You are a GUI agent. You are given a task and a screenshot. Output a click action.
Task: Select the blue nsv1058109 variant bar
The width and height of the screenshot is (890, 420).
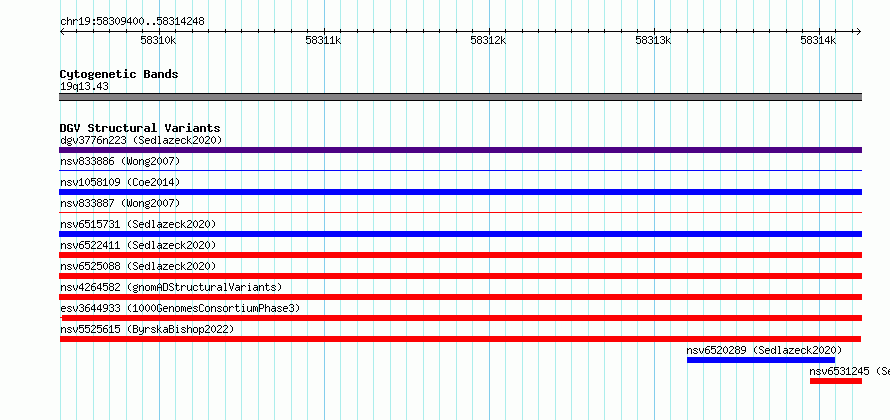(x=460, y=192)
